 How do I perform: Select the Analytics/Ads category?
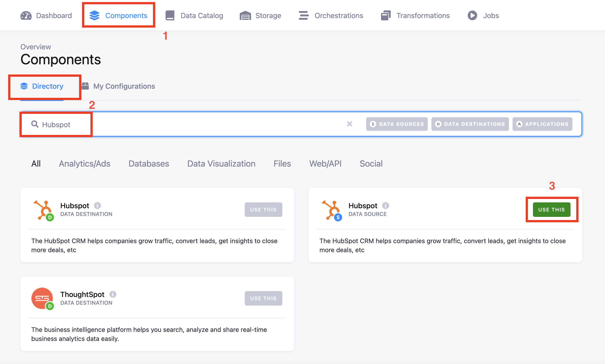[x=85, y=164]
